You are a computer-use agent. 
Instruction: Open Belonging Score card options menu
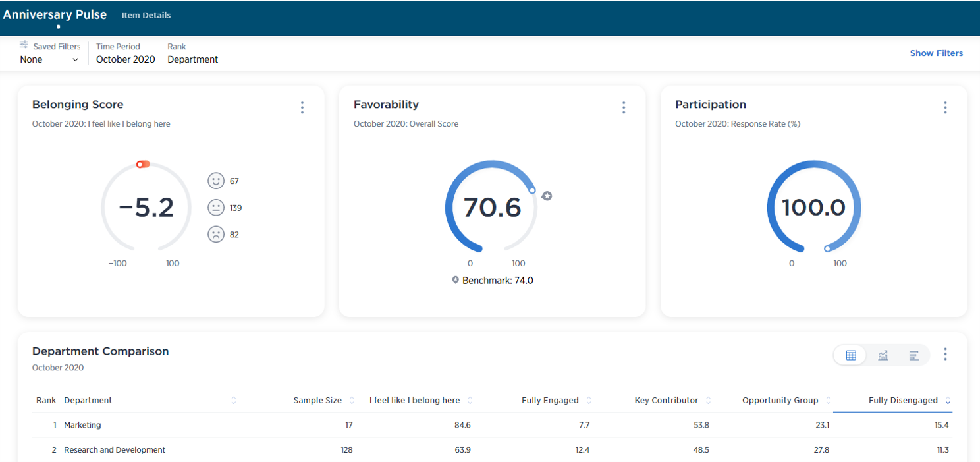coord(302,107)
